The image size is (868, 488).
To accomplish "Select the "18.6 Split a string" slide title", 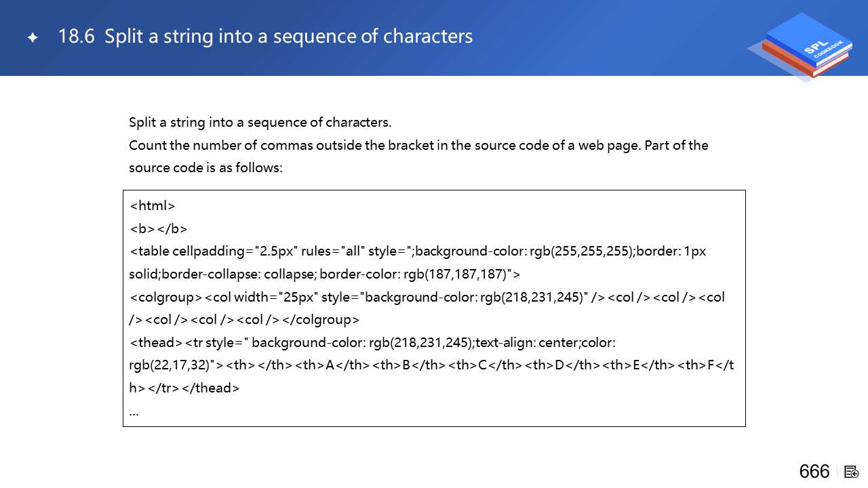I will click(265, 37).
